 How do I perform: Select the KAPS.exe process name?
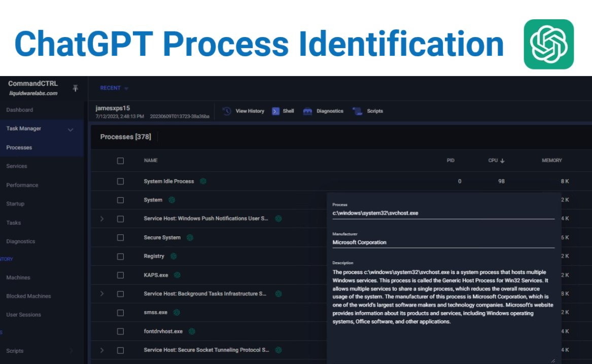[156, 275]
